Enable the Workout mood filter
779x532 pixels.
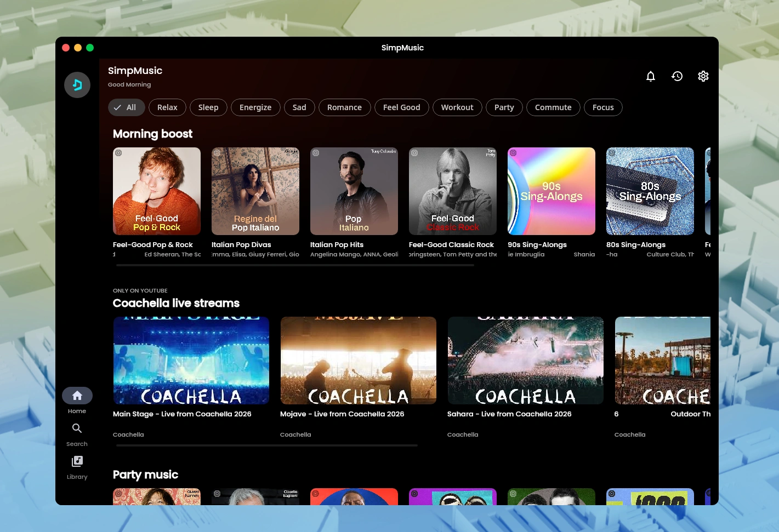coord(457,107)
